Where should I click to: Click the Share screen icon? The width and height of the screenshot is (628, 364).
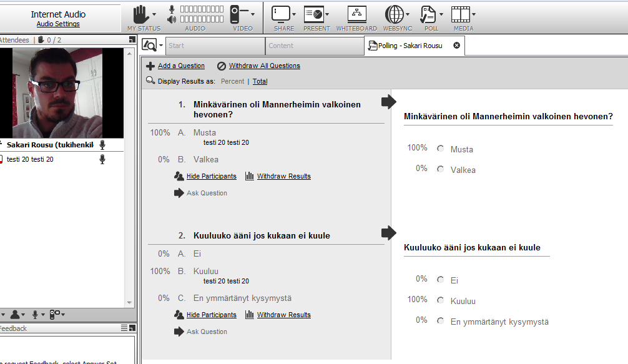pyautogui.click(x=281, y=14)
